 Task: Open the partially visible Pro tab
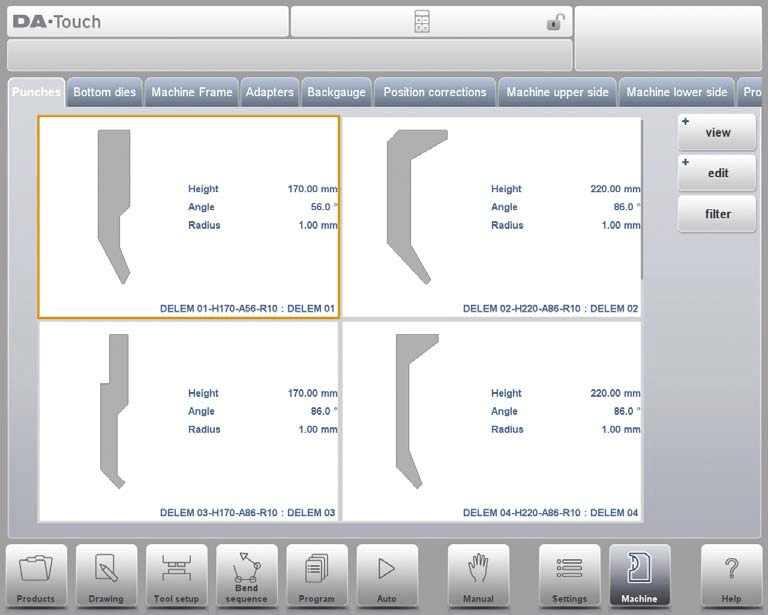(x=750, y=92)
